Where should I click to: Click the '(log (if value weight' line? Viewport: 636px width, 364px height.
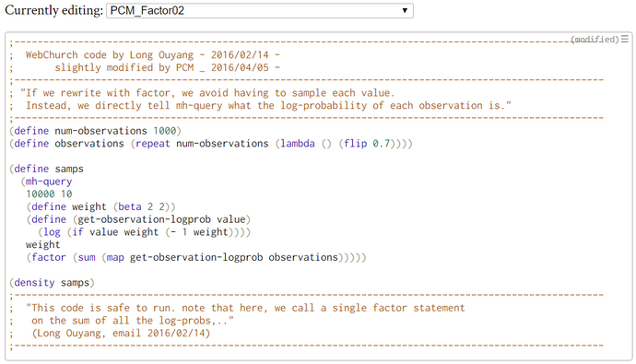[145, 231]
